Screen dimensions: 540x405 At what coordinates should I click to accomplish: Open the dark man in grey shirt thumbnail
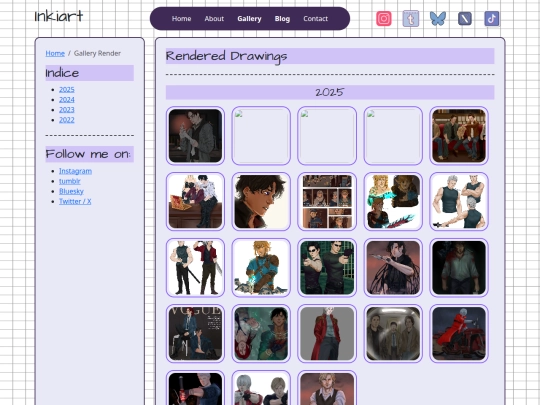click(x=459, y=268)
